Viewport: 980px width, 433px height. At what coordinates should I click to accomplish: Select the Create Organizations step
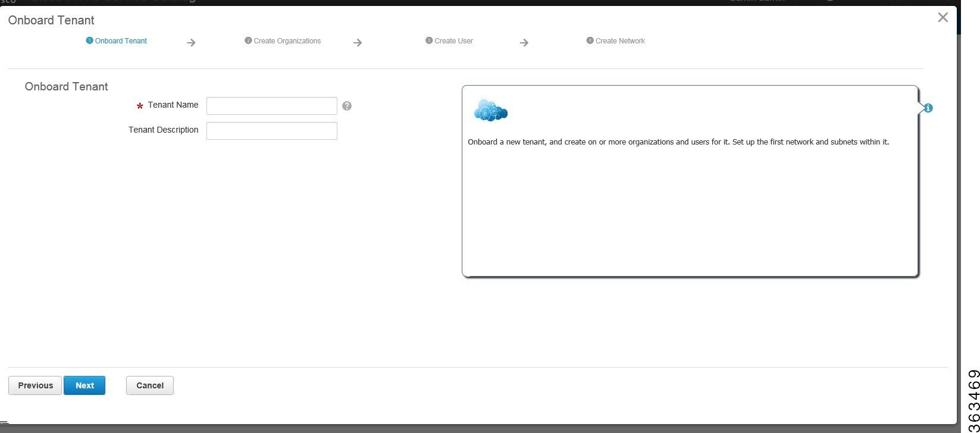283,41
